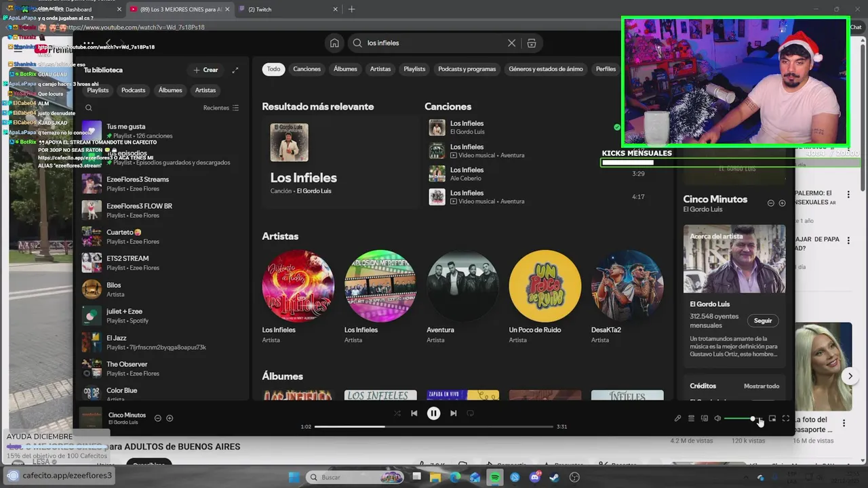Click Mostrar todo in Créditos
The width and height of the screenshot is (868, 488).
(x=762, y=386)
